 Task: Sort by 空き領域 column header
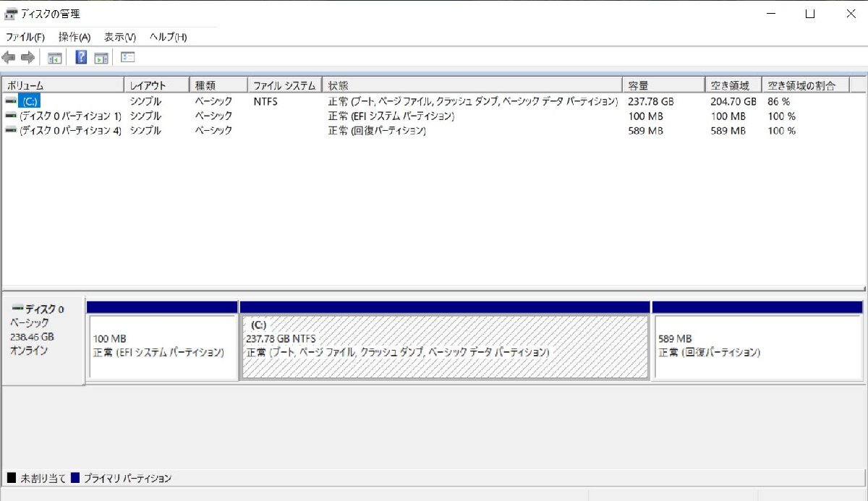click(733, 85)
